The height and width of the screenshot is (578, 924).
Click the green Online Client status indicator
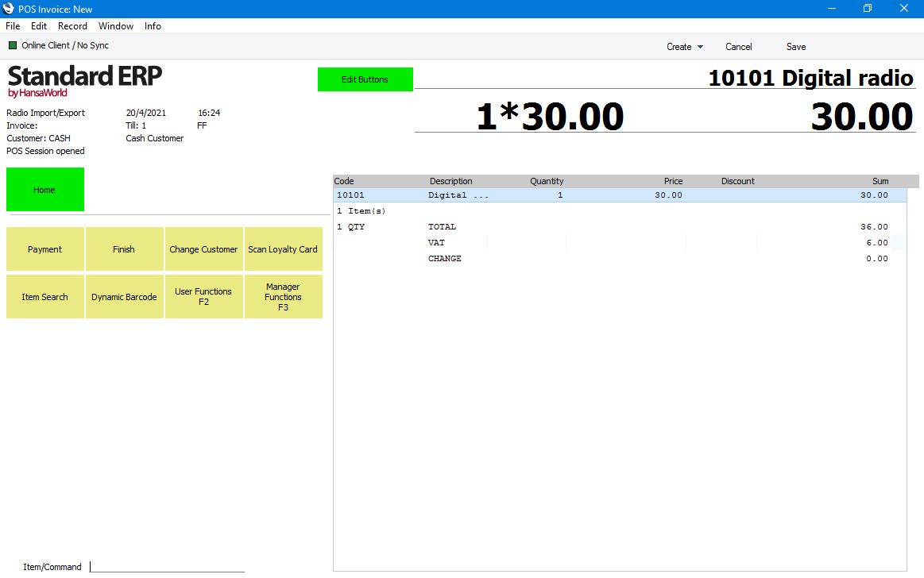coord(13,45)
